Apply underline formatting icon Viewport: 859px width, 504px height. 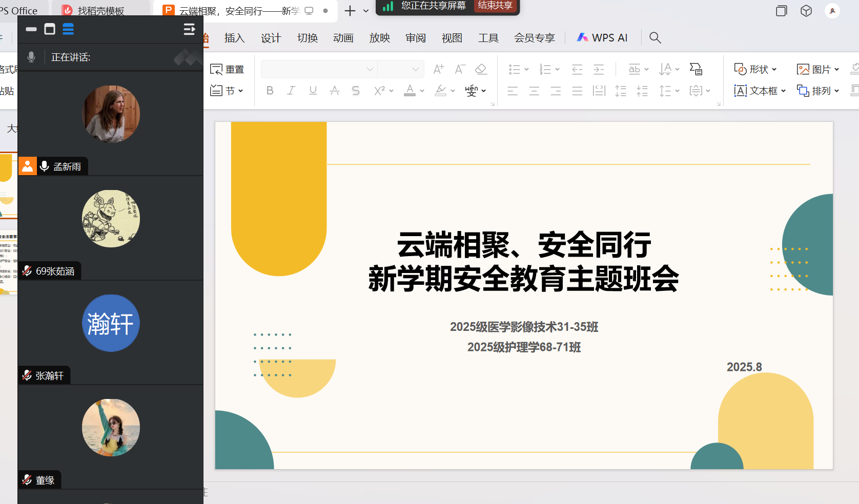point(313,91)
